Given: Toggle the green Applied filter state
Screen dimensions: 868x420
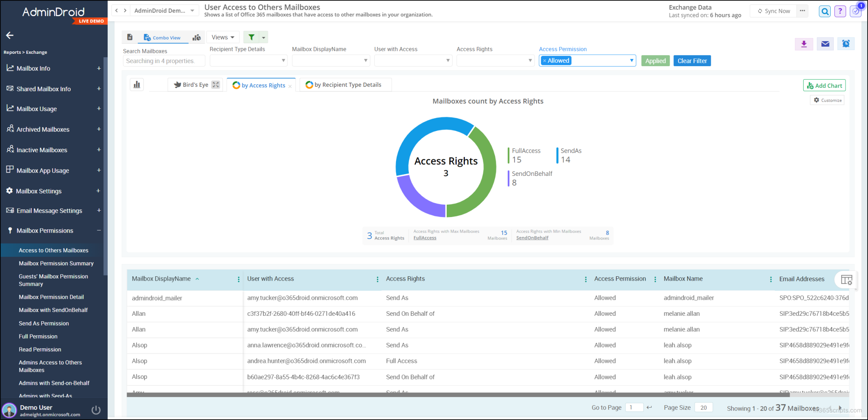Looking at the screenshot, I should click(x=655, y=61).
